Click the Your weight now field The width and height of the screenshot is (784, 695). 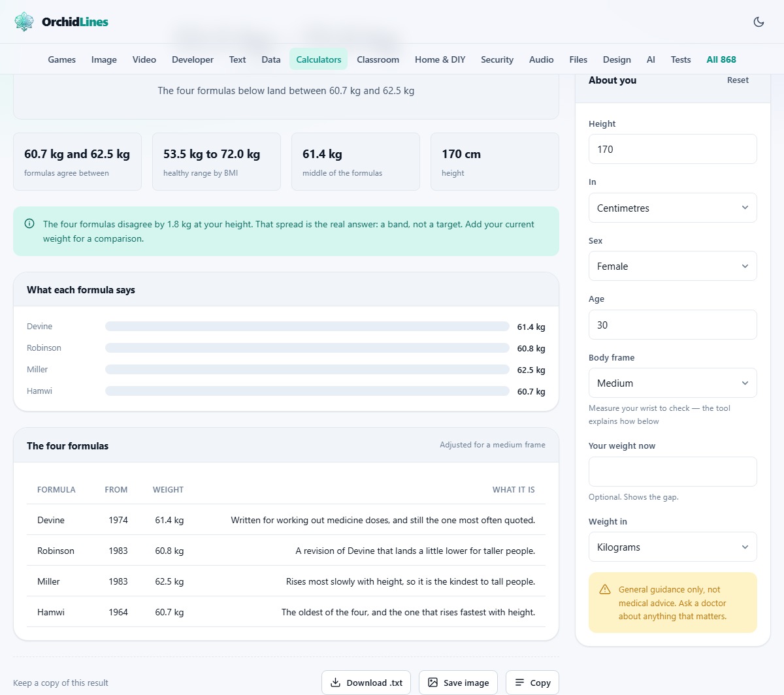click(x=673, y=472)
